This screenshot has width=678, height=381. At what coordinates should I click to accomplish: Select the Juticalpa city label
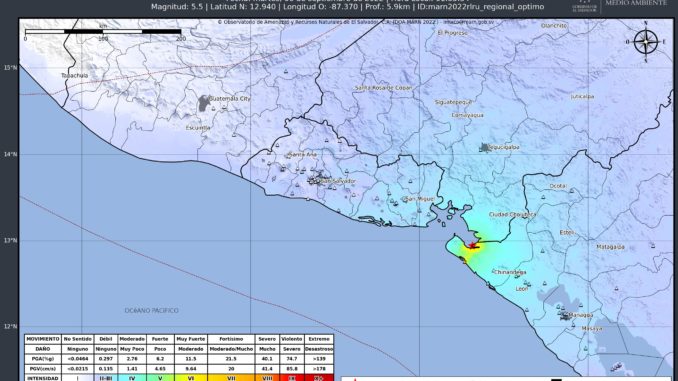pyautogui.click(x=582, y=96)
